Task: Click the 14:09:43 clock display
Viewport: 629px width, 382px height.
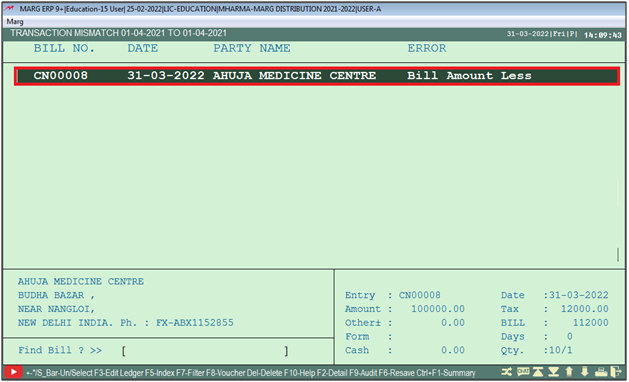Action: coord(603,35)
